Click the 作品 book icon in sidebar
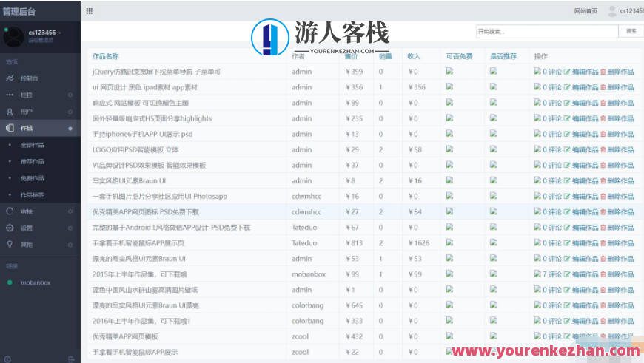 point(10,128)
